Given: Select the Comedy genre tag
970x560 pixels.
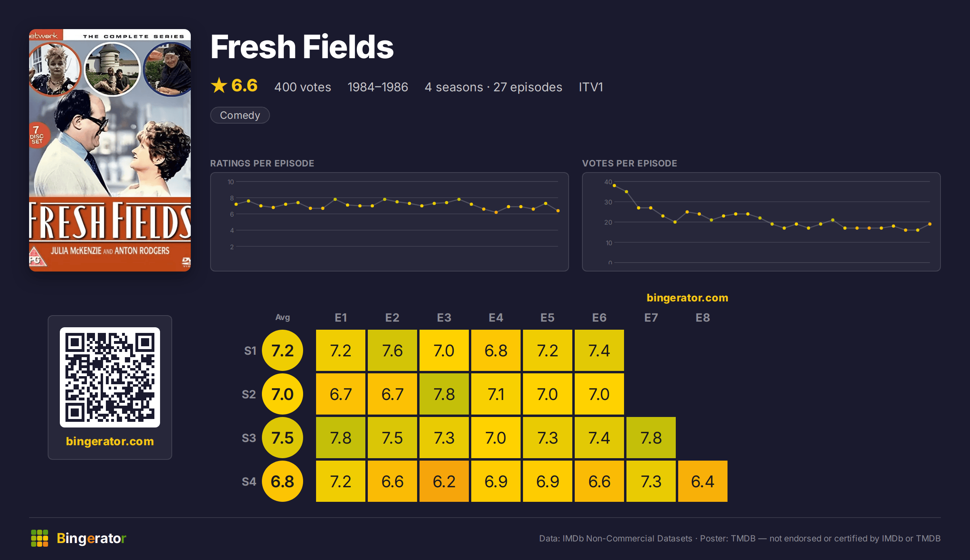Looking at the screenshot, I should coord(240,115).
